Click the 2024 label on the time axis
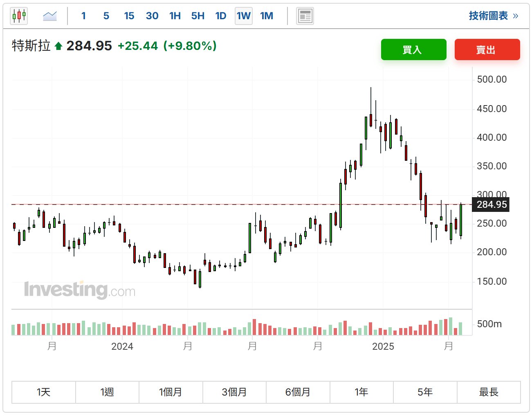Screen dimensions: 532x416 122,346
